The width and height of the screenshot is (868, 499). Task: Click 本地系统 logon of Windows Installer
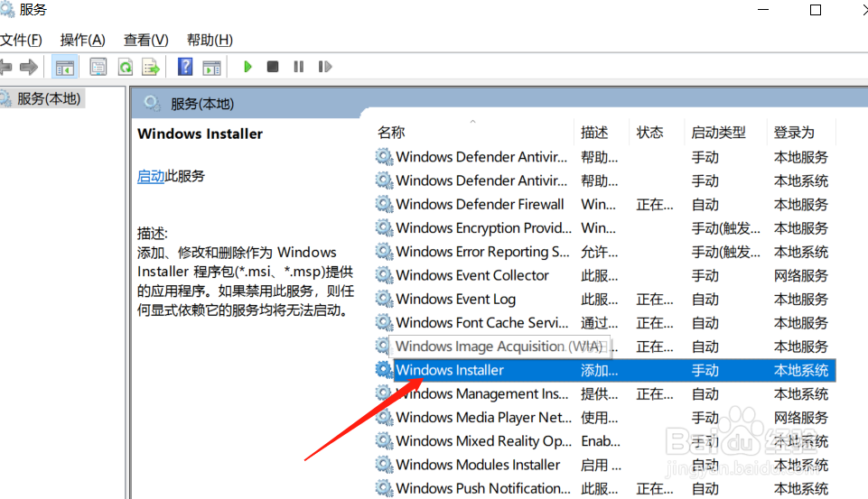click(801, 370)
